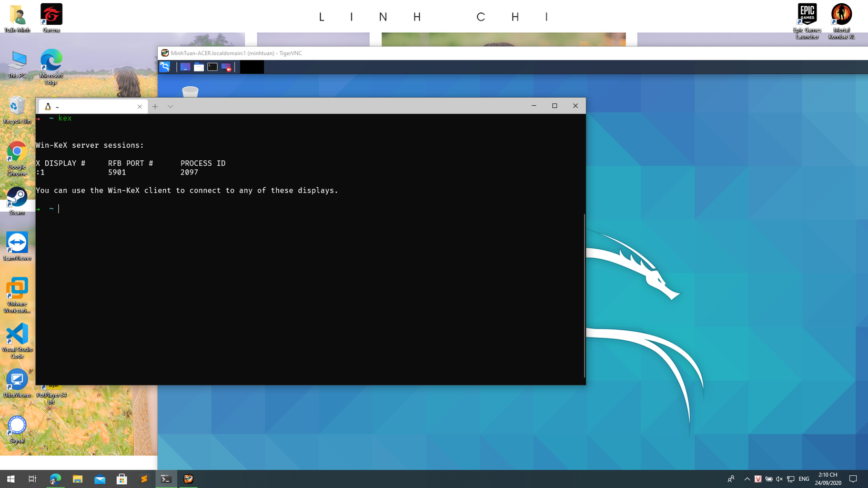Click the Show Desktop icon in Kali panel

coord(185,67)
